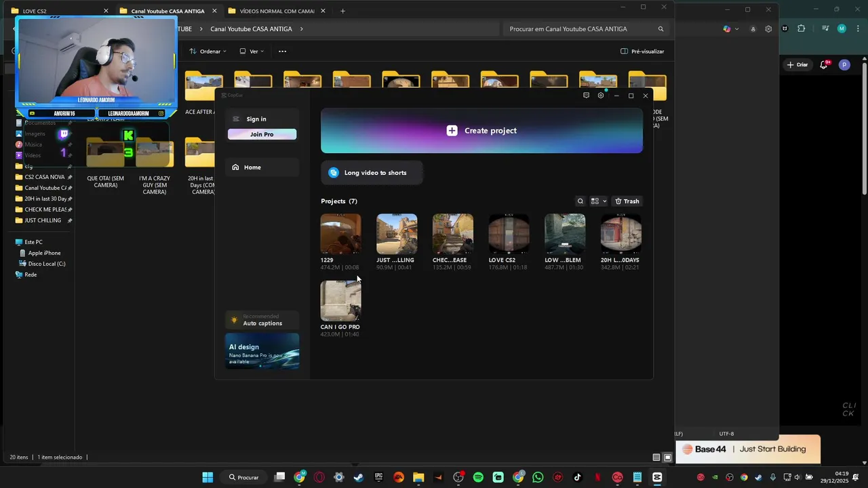Open CapCut taskbar icon
The width and height of the screenshot is (868, 488).
[657, 477]
